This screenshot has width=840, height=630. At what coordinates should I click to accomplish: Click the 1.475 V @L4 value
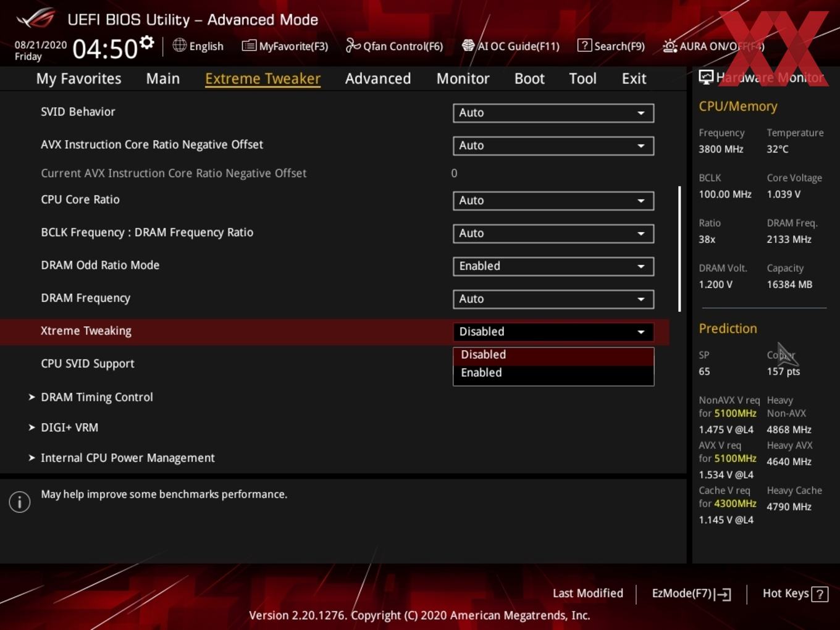point(726,429)
